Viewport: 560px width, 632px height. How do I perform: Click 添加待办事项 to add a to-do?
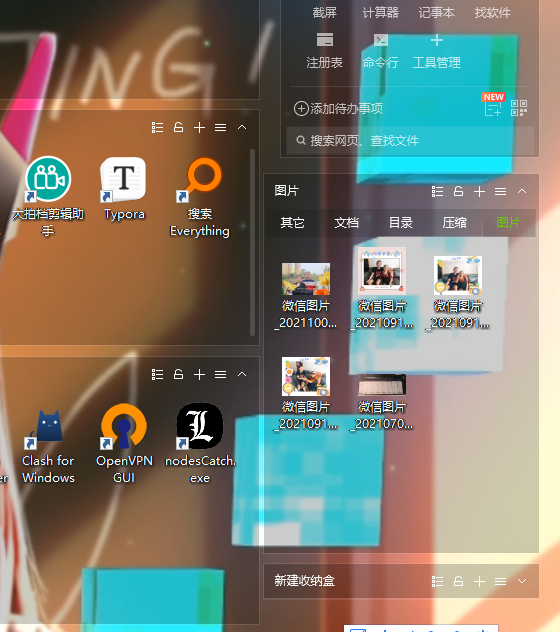point(338,108)
